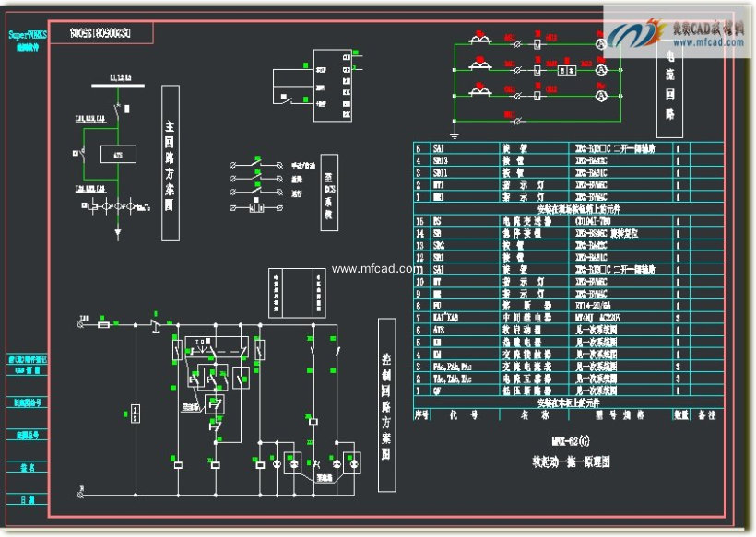Select the STOP terminal block symbol
This screenshot has width=756, height=537.
[321, 70]
